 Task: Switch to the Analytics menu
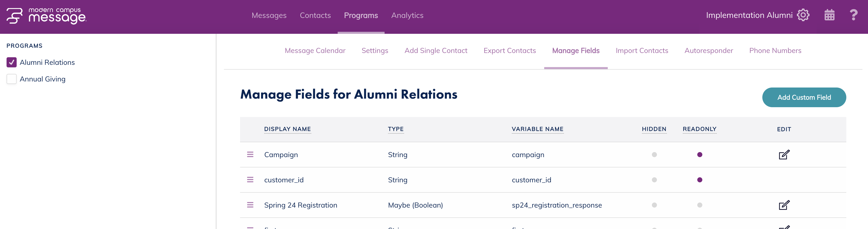pos(407,15)
